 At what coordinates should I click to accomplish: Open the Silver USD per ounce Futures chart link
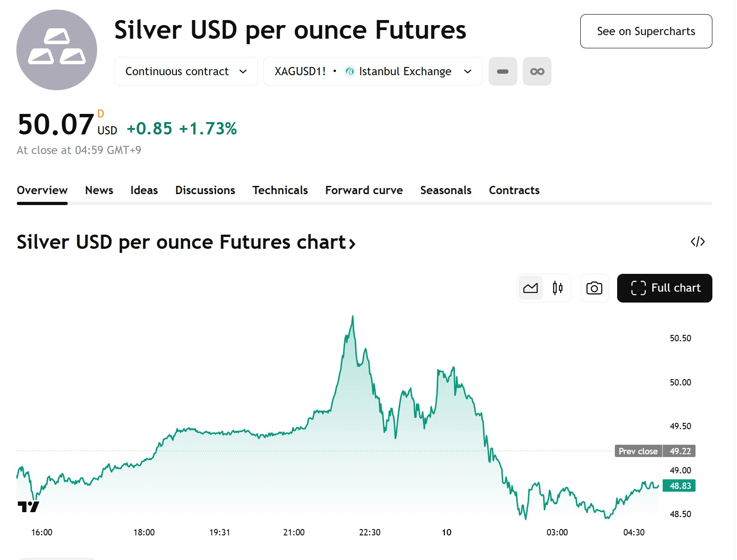point(186,242)
